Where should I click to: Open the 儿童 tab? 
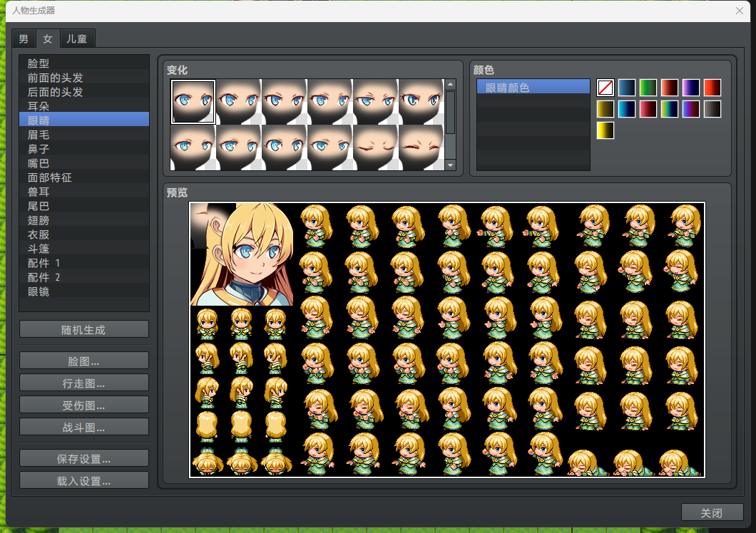point(77,39)
